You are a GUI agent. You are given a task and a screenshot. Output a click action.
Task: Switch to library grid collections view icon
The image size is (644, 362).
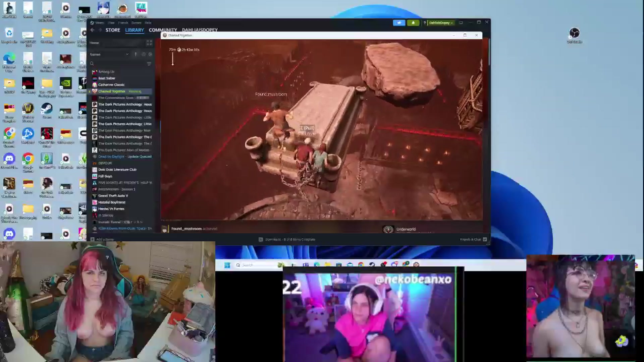point(149,43)
